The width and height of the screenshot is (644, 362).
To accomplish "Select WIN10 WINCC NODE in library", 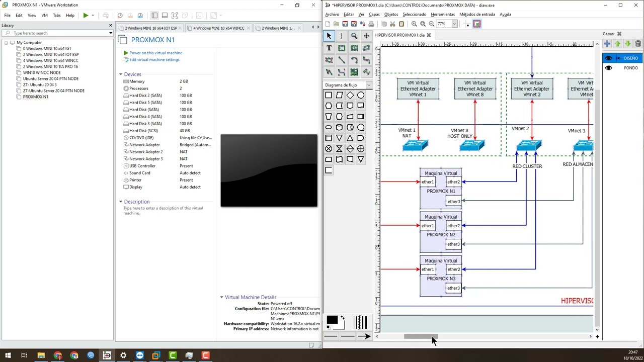I will (x=41, y=73).
